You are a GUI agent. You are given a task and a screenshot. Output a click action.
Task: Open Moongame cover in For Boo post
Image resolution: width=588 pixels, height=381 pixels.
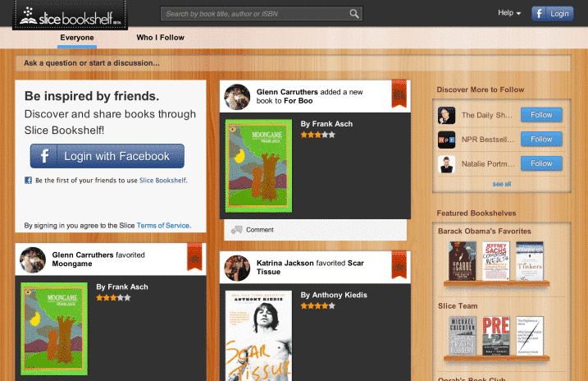pos(259,166)
